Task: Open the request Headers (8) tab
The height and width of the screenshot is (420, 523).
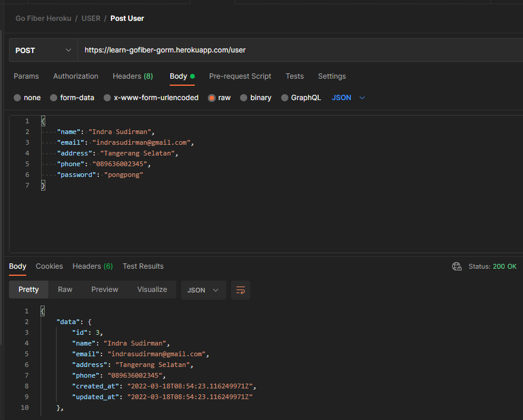Action: (132, 76)
